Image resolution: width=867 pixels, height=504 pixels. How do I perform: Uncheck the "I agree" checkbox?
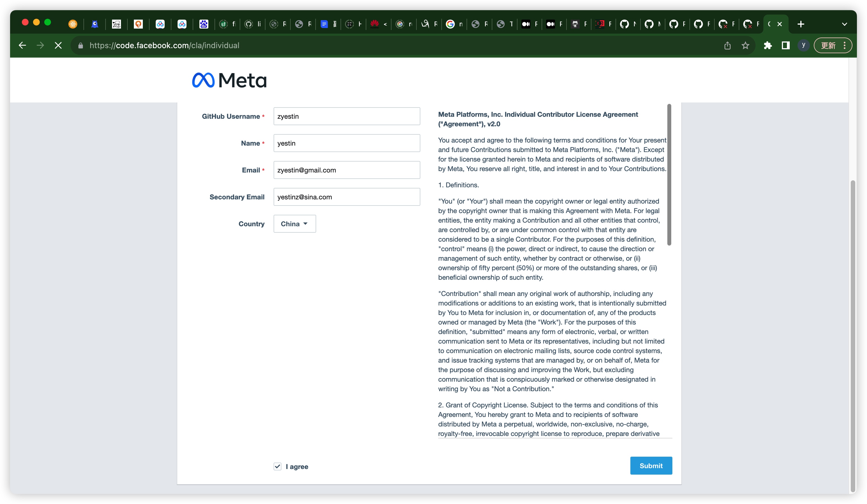(277, 466)
